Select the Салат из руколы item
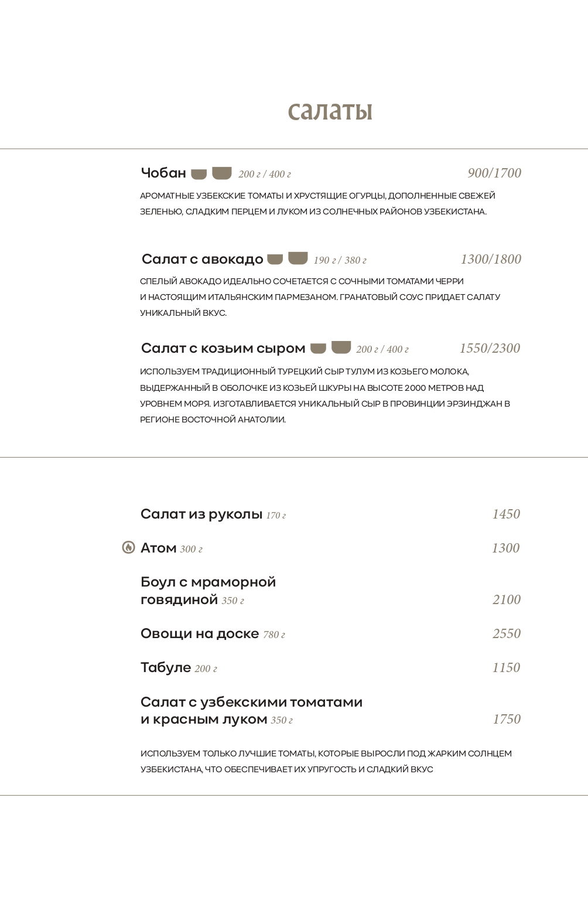Viewport: 588px width, 900px height. click(x=201, y=514)
